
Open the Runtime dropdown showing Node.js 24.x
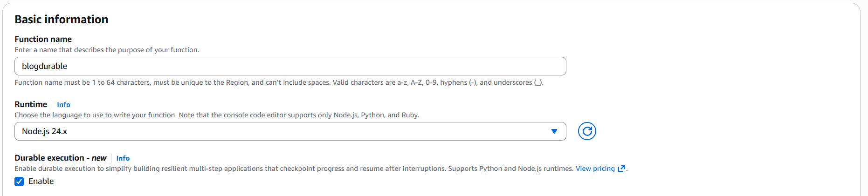290,131
